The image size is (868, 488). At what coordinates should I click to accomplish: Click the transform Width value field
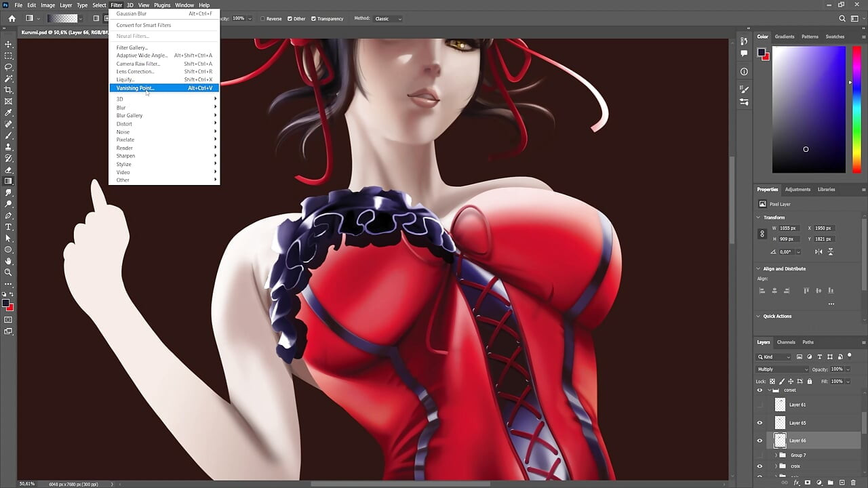pyautogui.click(x=789, y=228)
